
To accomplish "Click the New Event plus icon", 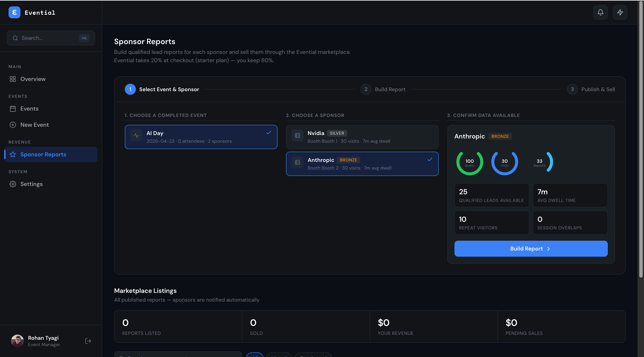I will click(x=13, y=125).
